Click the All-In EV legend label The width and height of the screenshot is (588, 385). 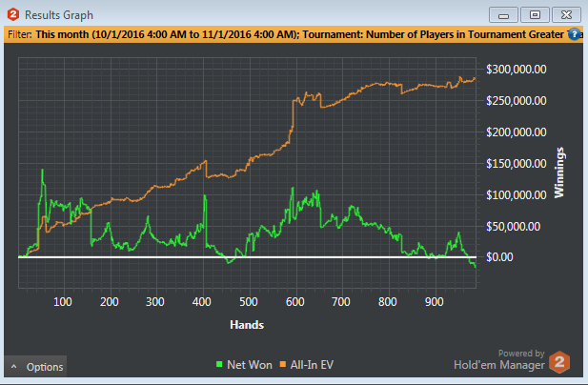pos(312,365)
